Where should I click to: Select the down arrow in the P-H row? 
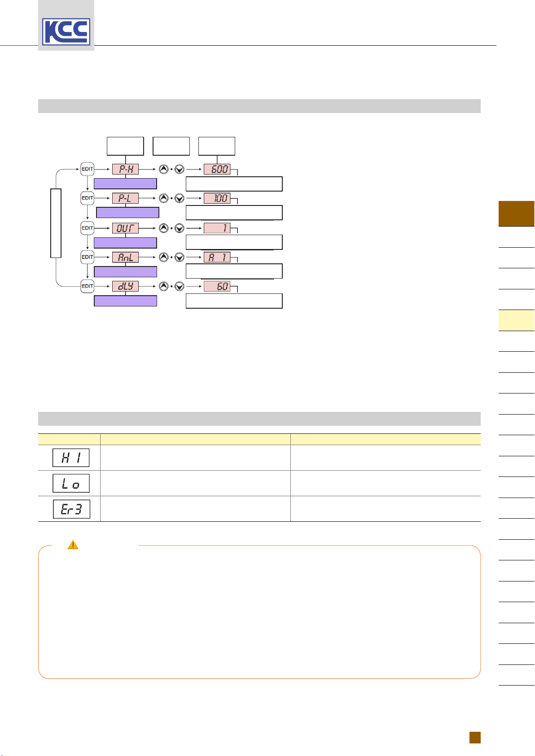point(180,170)
